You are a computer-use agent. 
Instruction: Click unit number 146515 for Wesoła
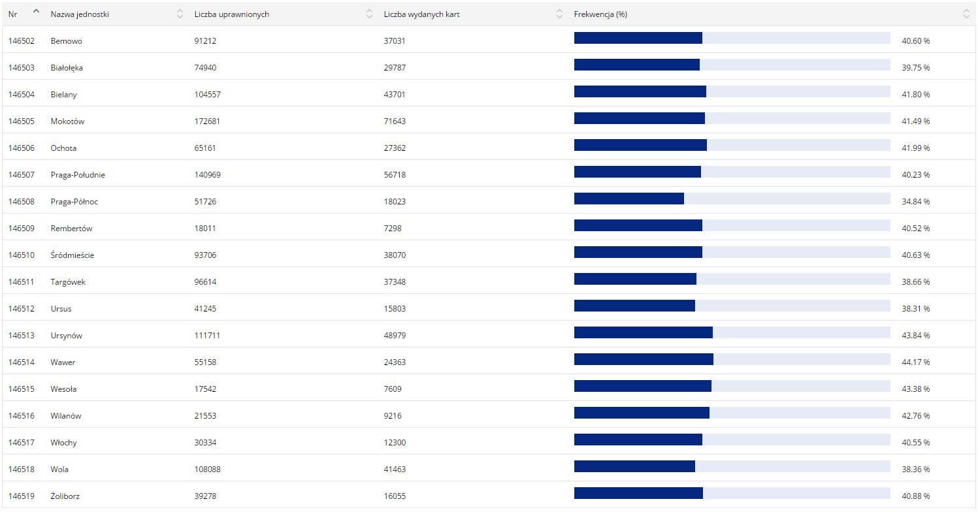pos(21,389)
